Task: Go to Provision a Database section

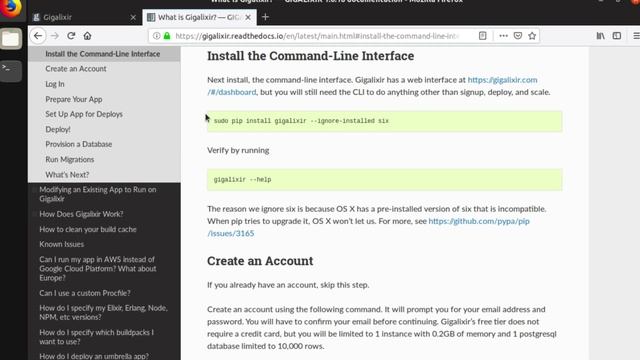Action: pyautogui.click(x=78, y=144)
